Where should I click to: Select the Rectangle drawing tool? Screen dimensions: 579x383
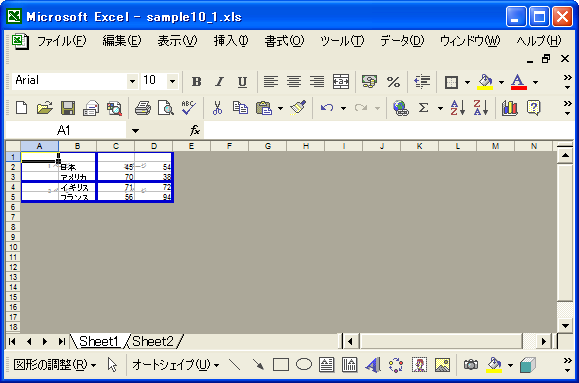coord(281,365)
